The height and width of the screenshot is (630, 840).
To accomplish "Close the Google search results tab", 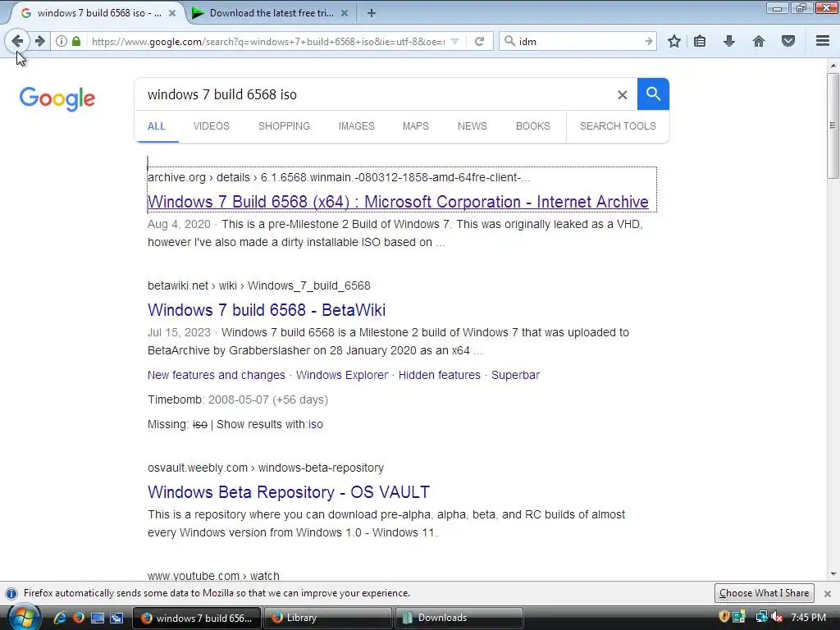I will pyautogui.click(x=172, y=13).
